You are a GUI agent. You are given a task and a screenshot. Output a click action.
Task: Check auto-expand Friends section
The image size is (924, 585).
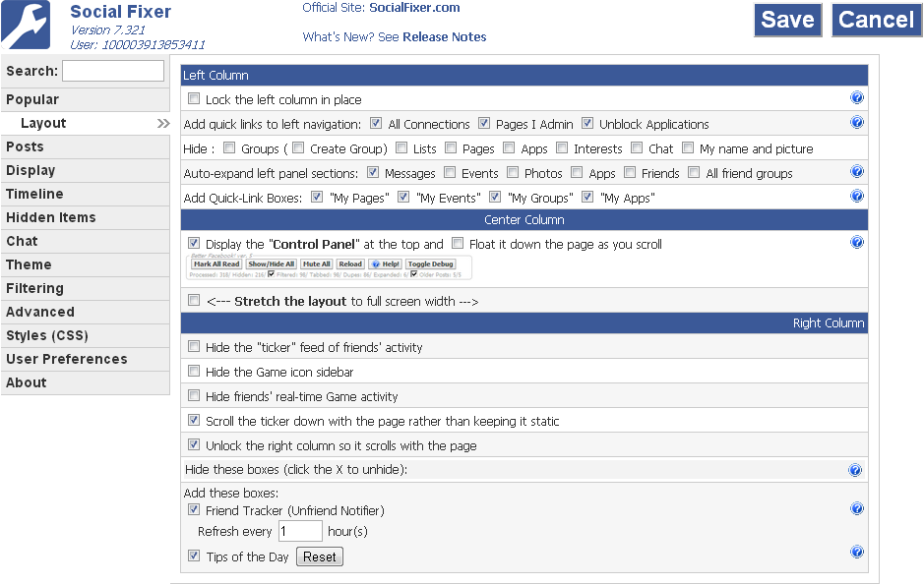(630, 172)
